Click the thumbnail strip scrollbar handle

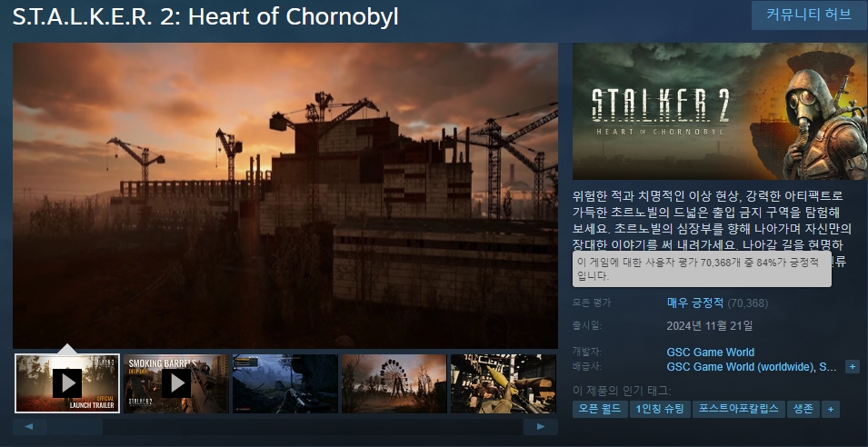click(x=75, y=426)
